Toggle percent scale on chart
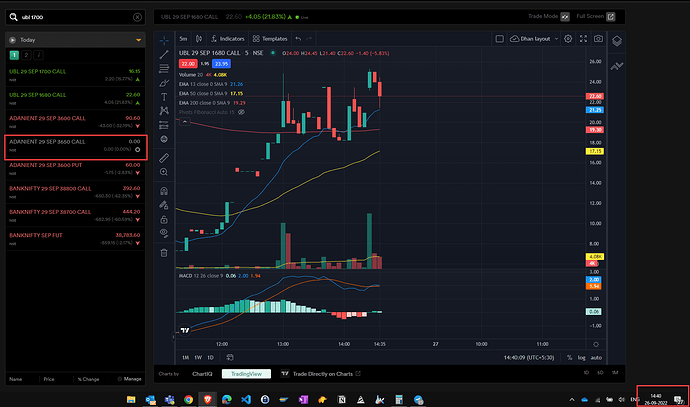The height and width of the screenshot is (407, 690). tap(569, 358)
